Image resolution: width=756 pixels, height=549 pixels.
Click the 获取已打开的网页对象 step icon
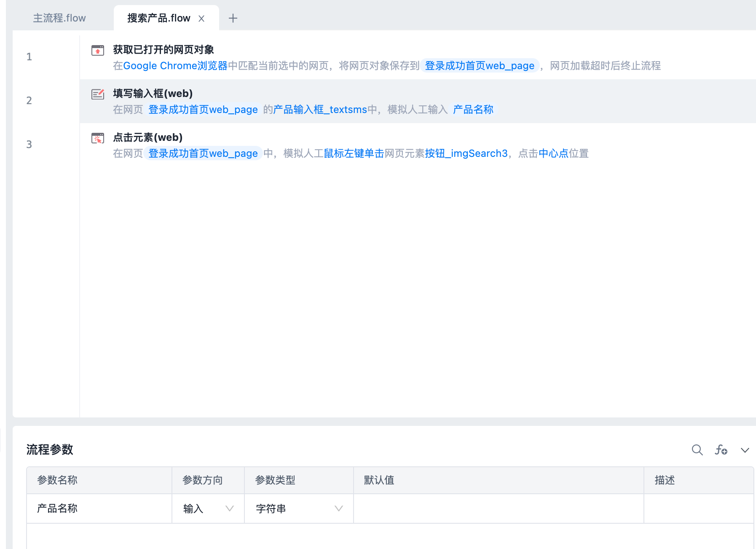(98, 51)
